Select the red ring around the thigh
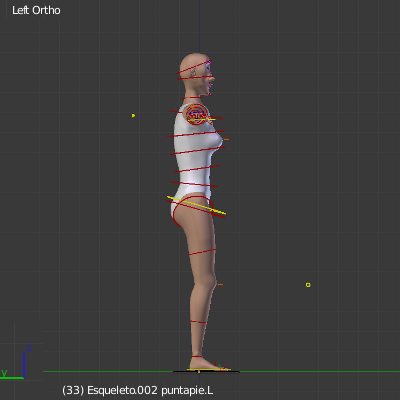Screen dimensions: 400x400 coord(202,252)
